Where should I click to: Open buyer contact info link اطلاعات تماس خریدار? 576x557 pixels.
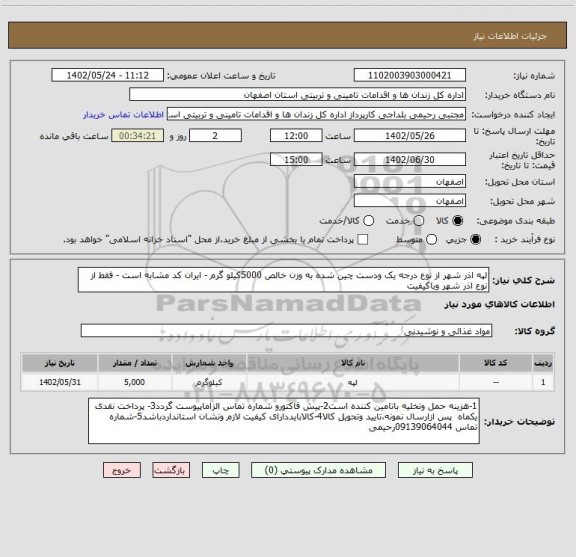click(x=123, y=115)
